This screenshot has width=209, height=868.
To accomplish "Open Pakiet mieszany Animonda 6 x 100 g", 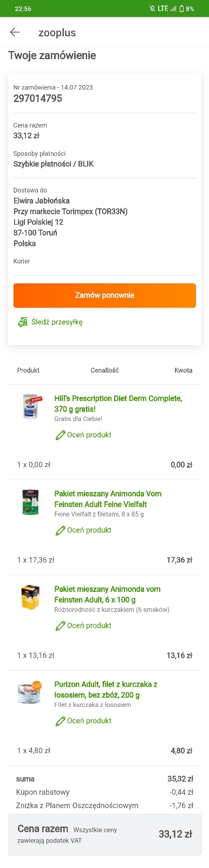I will coord(107,594).
